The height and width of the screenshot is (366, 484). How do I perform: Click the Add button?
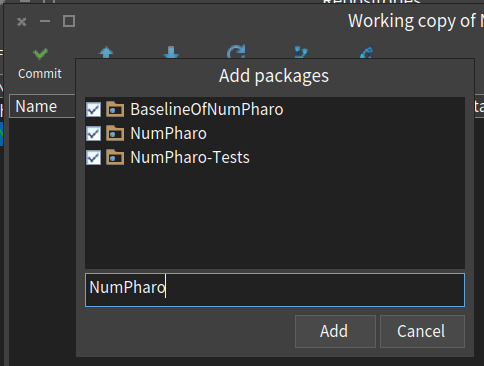click(335, 331)
